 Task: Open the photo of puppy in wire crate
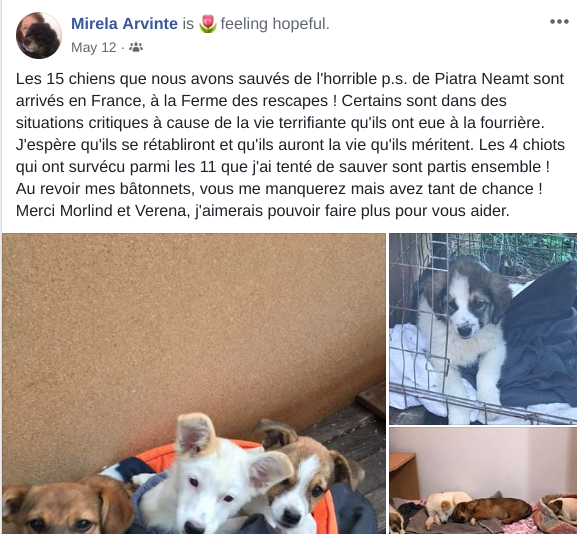click(483, 329)
